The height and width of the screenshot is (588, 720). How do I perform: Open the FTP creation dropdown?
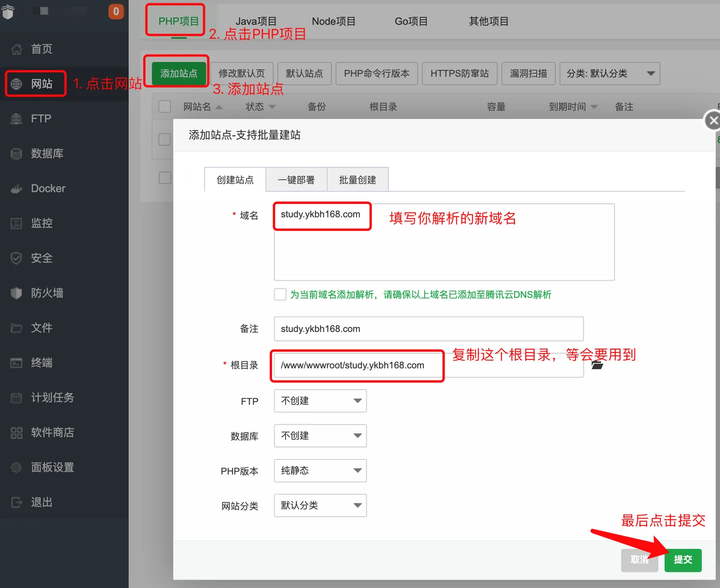click(320, 401)
